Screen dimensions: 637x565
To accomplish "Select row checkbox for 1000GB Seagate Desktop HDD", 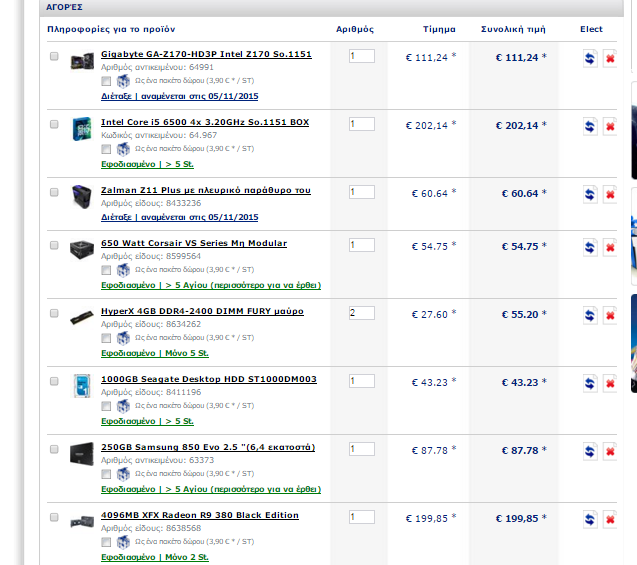I will (54, 381).
